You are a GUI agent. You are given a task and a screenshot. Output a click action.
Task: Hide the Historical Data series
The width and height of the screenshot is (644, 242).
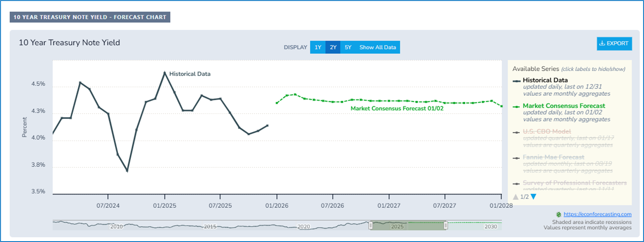(545, 80)
